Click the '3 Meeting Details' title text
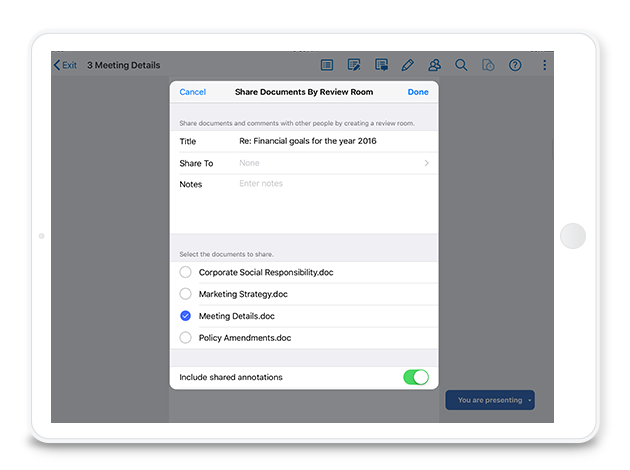The image size is (630, 470). [x=124, y=65]
